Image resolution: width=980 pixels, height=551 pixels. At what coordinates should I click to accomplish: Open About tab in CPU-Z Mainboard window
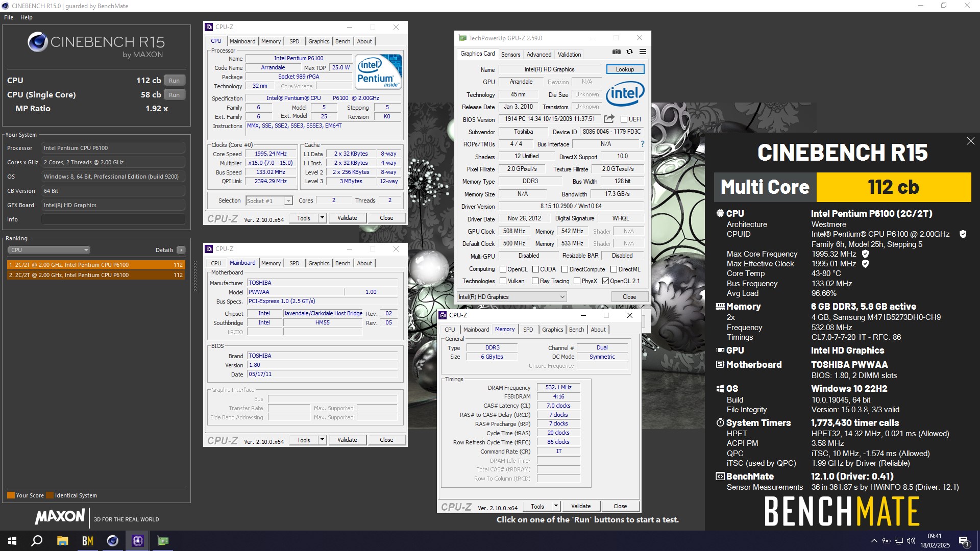click(x=364, y=263)
